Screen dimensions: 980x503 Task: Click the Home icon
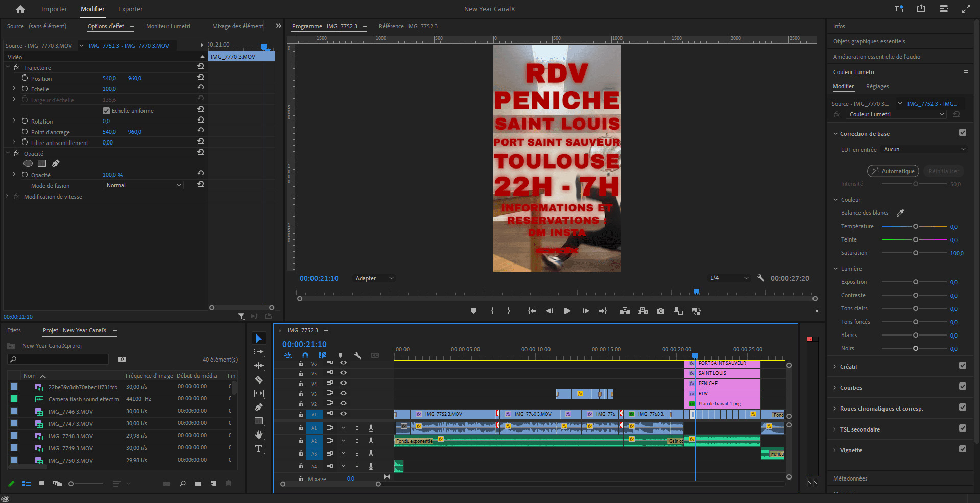(20, 9)
